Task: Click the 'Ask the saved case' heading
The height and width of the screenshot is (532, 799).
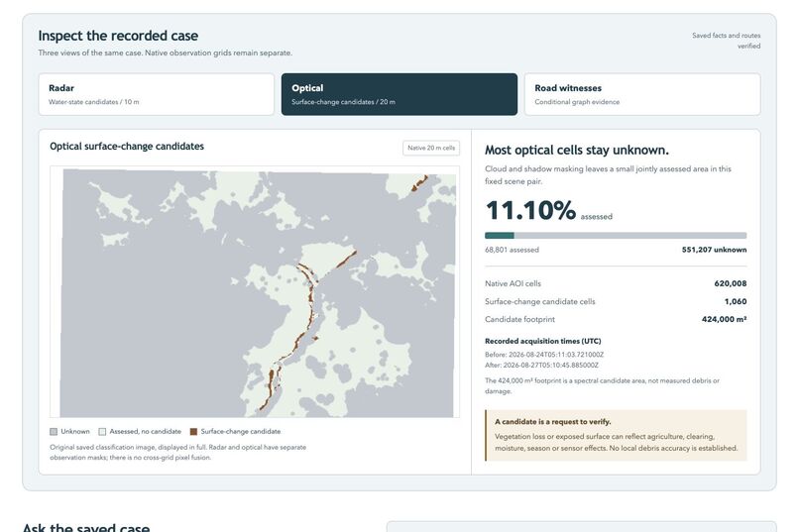Action: pos(86,527)
